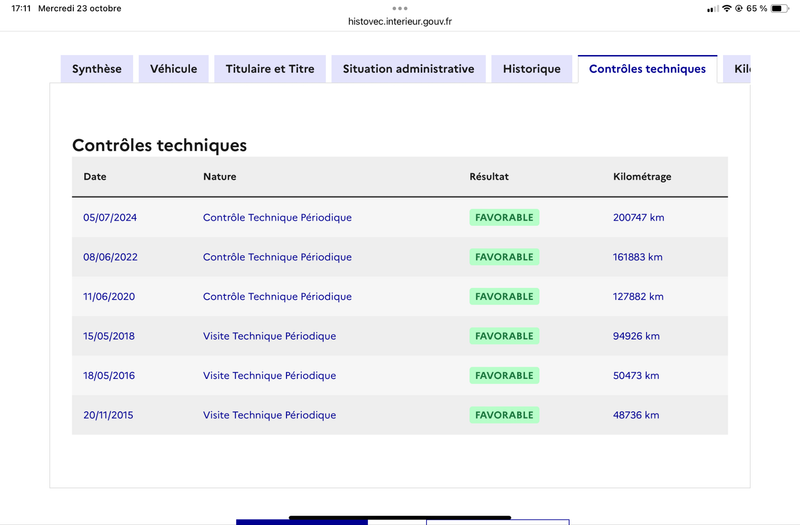Select the date 15/05/2018
Image resolution: width=800 pixels, height=525 pixels.
click(109, 336)
